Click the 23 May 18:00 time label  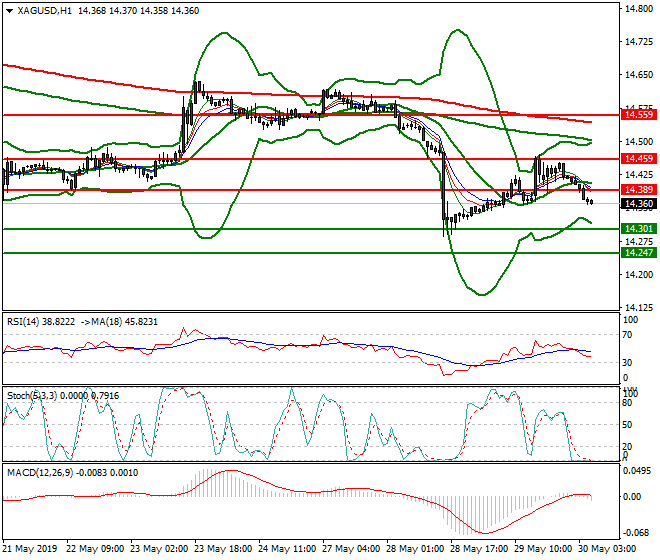223,549
